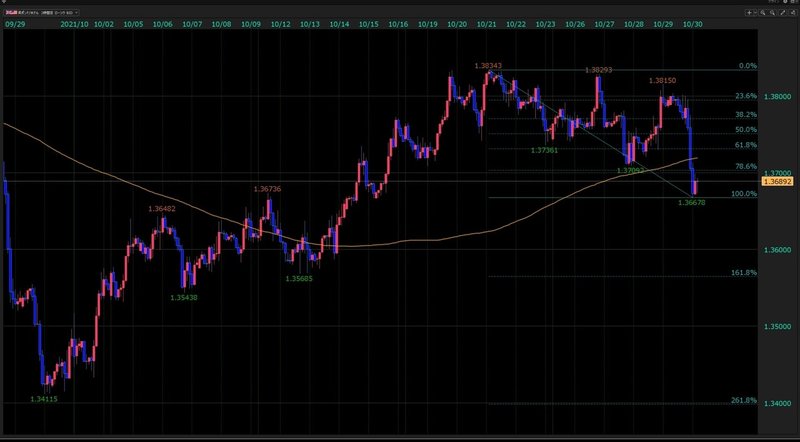Click the 1.34000 price axis label

777,403
